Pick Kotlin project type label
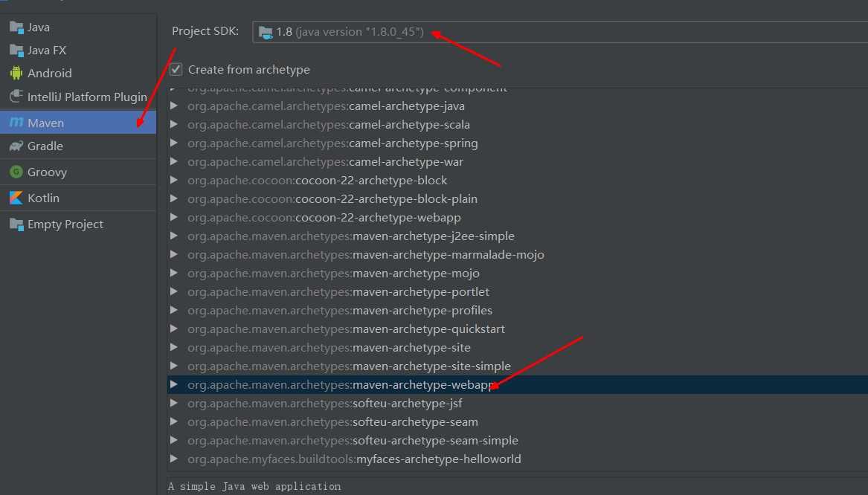The width and height of the screenshot is (868, 495). [44, 198]
